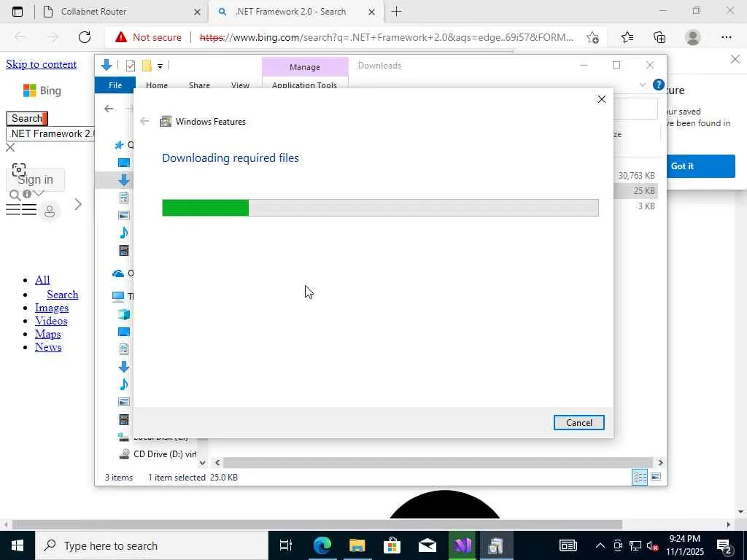
Task: Select 3D Objects cube icon
Action: [124, 314]
